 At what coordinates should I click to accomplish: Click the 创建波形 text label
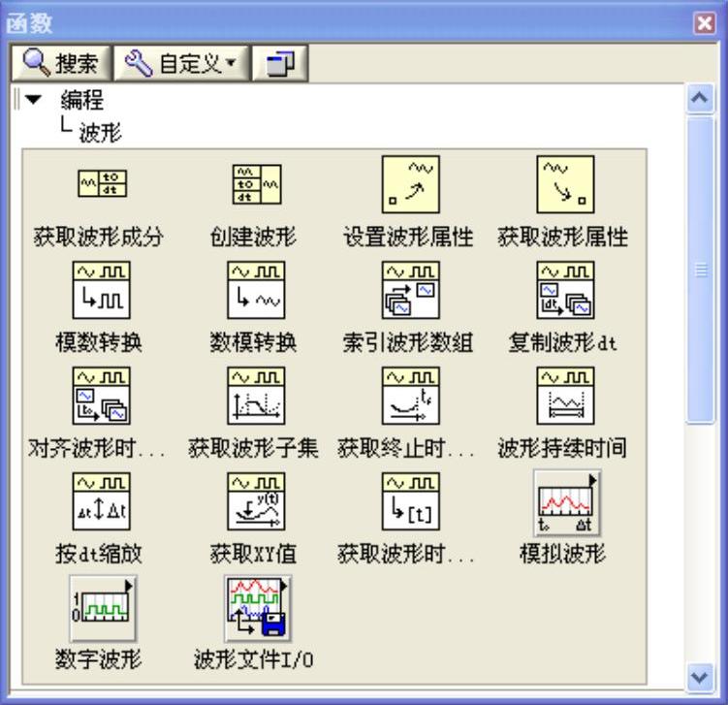pos(253,237)
